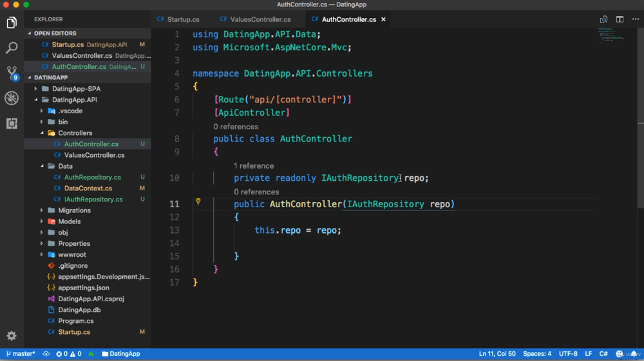Click the master branch status item
The image size is (644, 361).
(21, 354)
